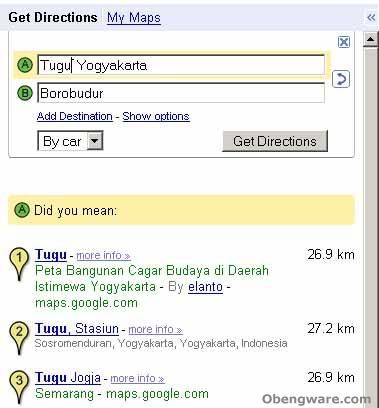Open more info for Tugu Stasiun
Screen dimensions: 379x408
(x=156, y=330)
